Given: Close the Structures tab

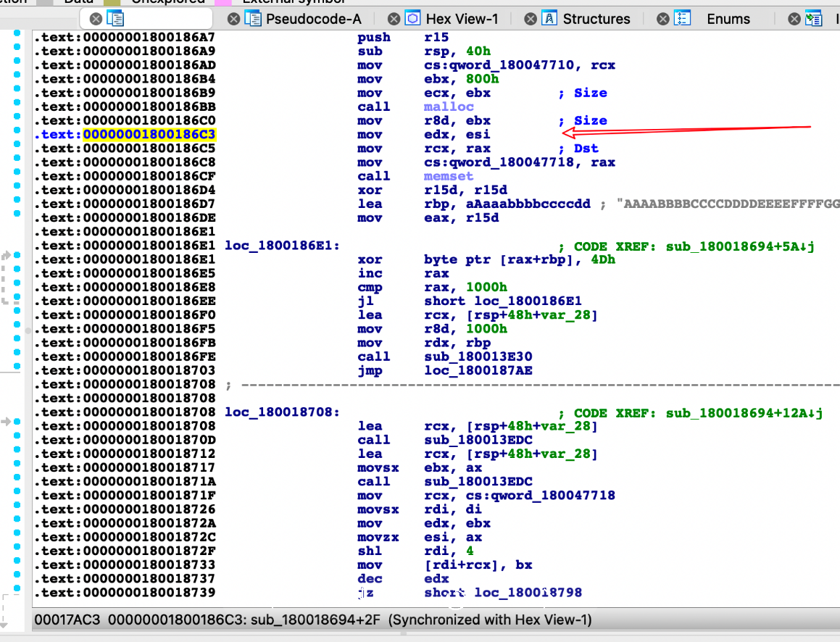Looking at the screenshot, I should pyautogui.click(x=531, y=19).
